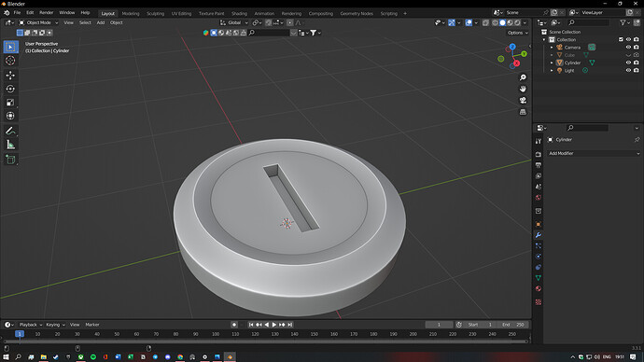Image resolution: width=644 pixels, height=362 pixels.
Task: Hide Cylinder in viewport via eye icon
Action: 628,63
